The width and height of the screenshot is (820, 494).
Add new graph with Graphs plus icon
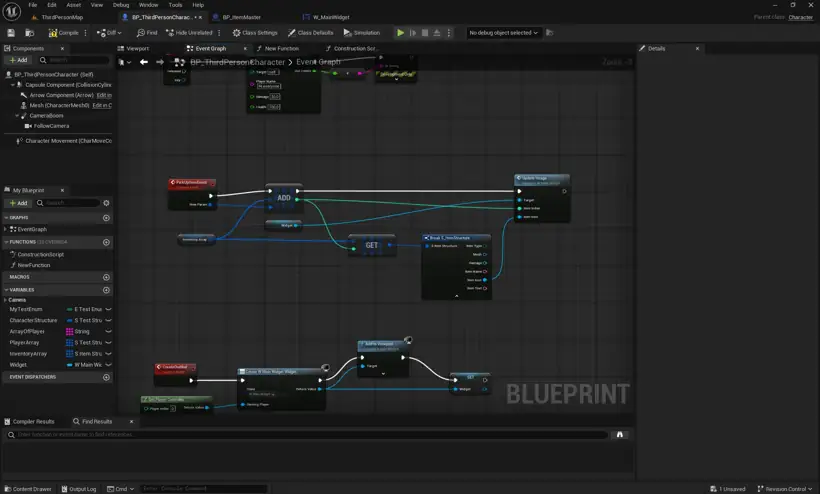106,218
